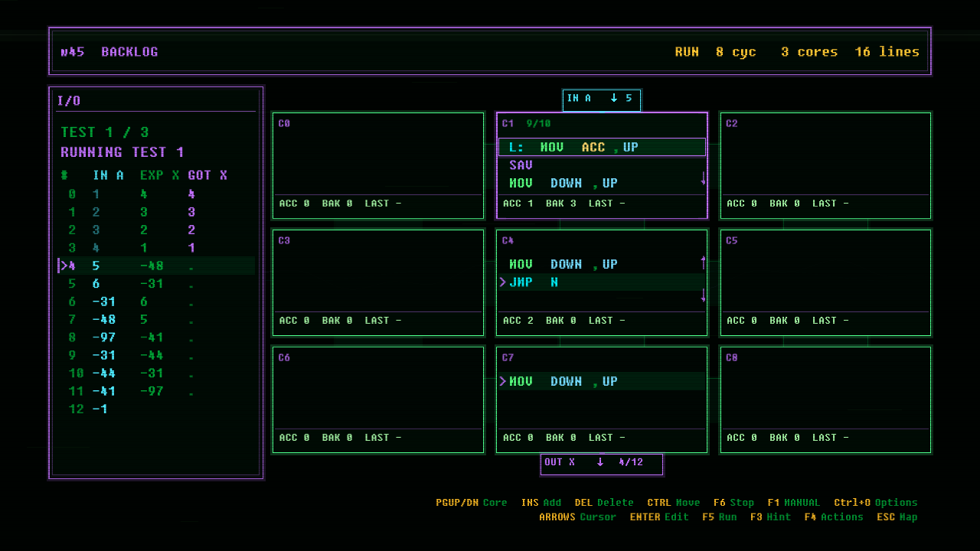Click core C5 label

click(731, 240)
